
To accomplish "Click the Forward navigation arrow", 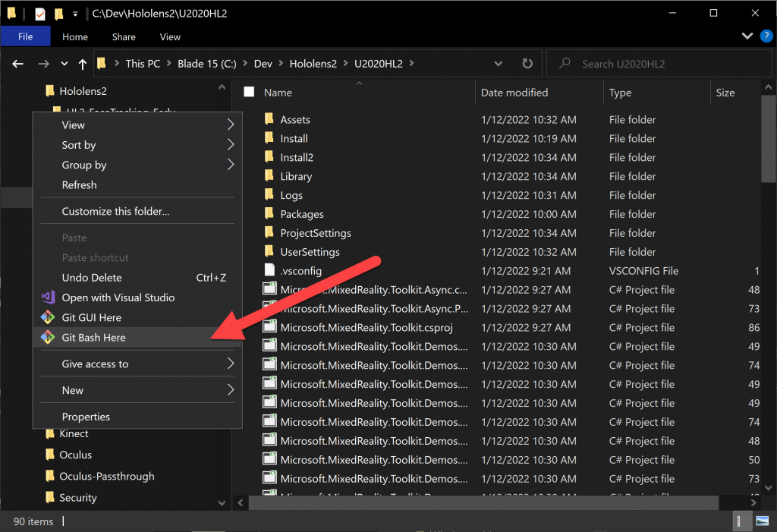I will click(43, 64).
